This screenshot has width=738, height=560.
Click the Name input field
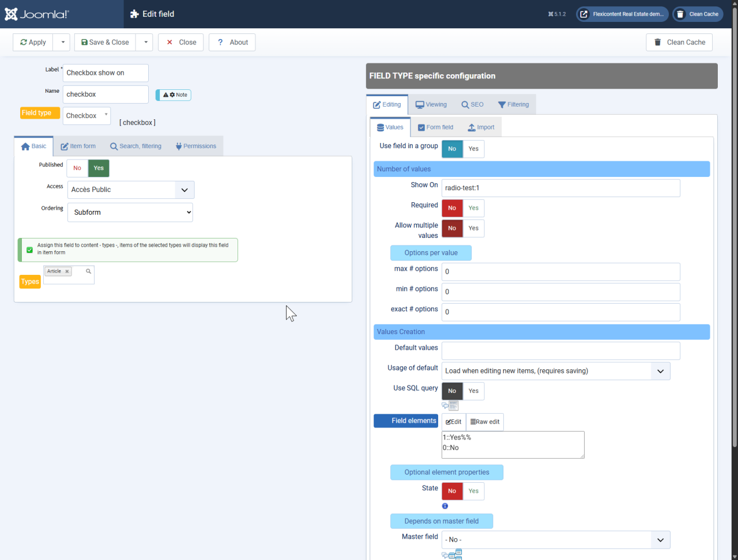(x=106, y=94)
